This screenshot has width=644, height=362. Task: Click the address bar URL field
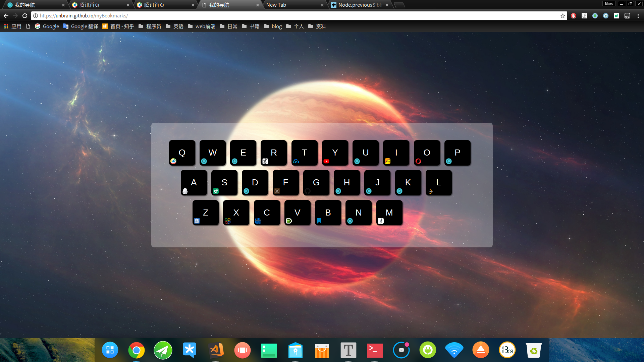pos(299,16)
